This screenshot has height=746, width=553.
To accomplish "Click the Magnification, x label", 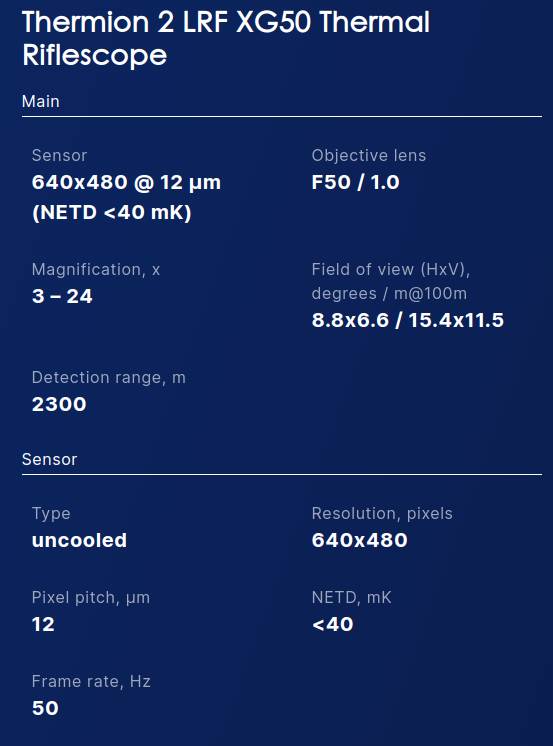I will tap(96, 270).
